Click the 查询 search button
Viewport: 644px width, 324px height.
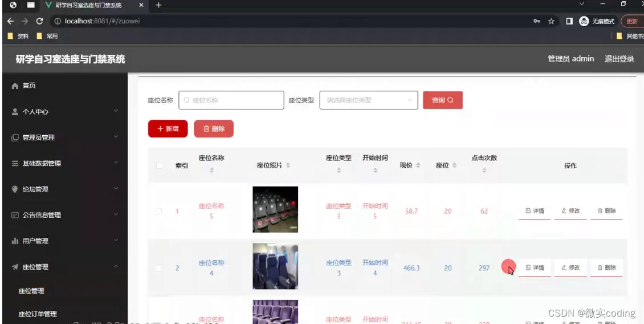pos(443,100)
